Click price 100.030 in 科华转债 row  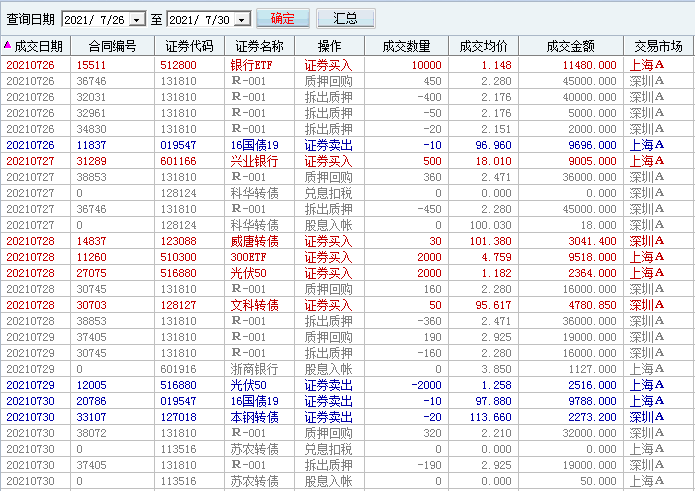tap(491, 225)
